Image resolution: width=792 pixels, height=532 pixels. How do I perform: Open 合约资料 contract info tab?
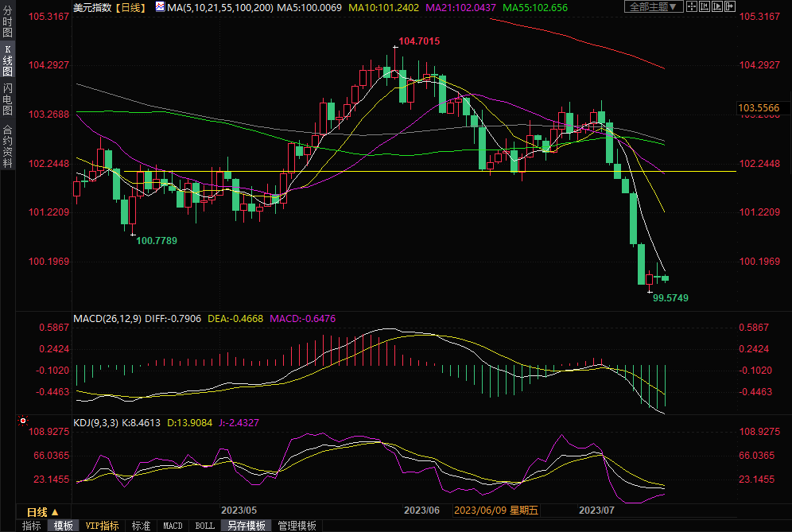(x=7, y=146)
